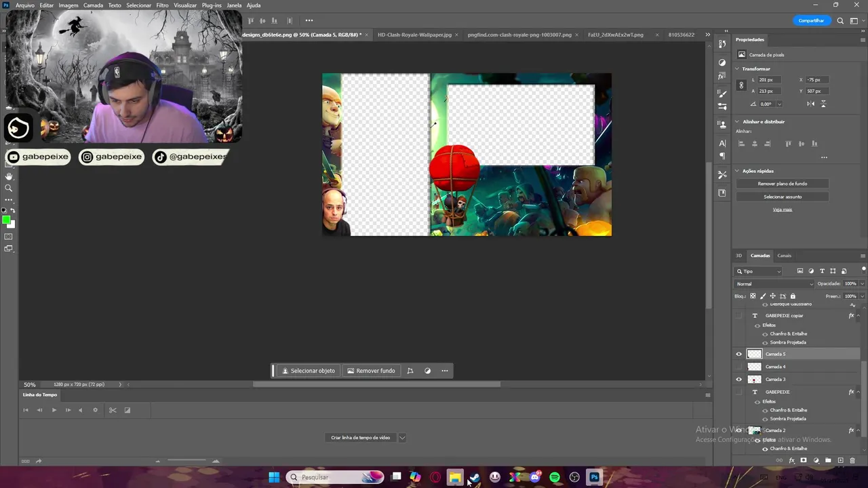Screen dimensions: 868x488
Task: Click Criar linha de tempo de vídeo
Action: (x=361, y=438)
